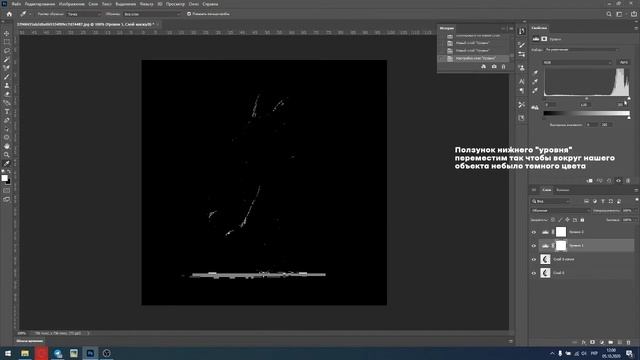The height and width of the screenshot is (360, 640).
Task: Select the Clone Stamp tool
Action: (x=7, y=85)
